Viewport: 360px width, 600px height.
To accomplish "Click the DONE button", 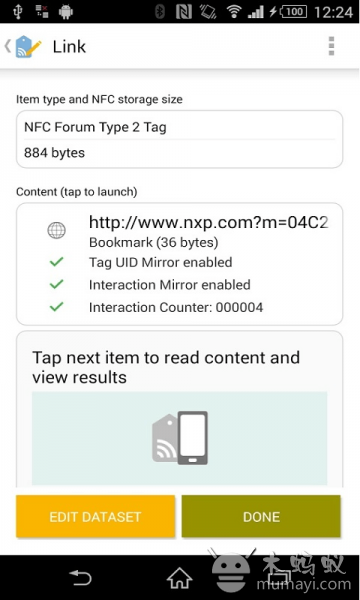I will [x=261, y=517].
